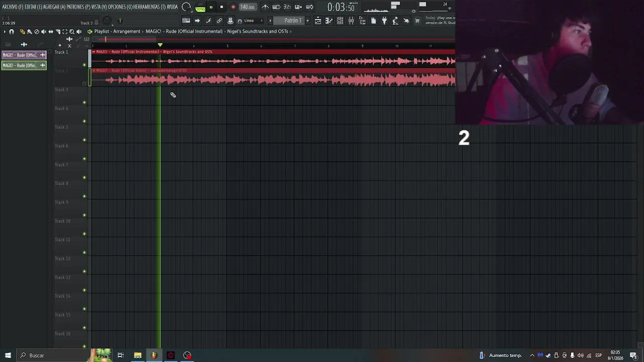Image resolution: width=644 pixels, height=362 pixels.
Task: Select the Zoom magnifier tool
Action: 72,31
